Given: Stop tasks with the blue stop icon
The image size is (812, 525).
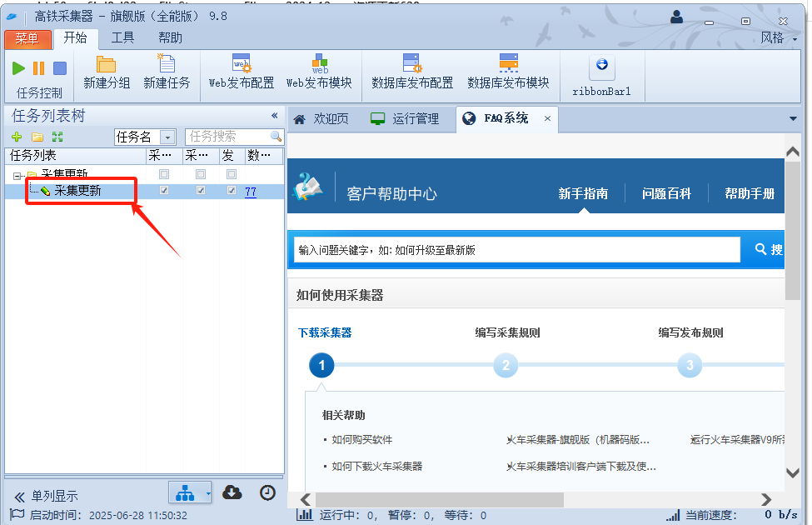Looking at the screenshot, I should tap(60, 67).
